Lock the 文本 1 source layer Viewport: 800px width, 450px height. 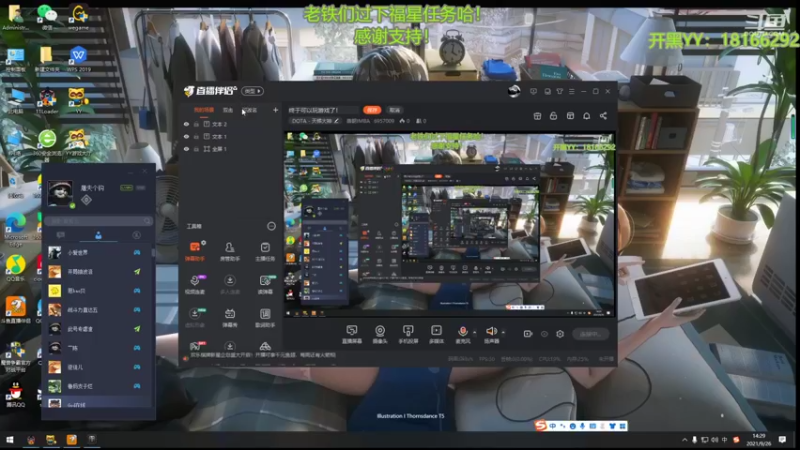click(196, 137)
